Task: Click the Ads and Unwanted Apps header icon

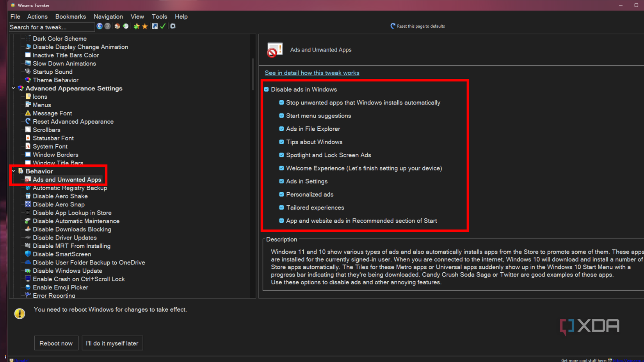Action: (x=274, y=50)
